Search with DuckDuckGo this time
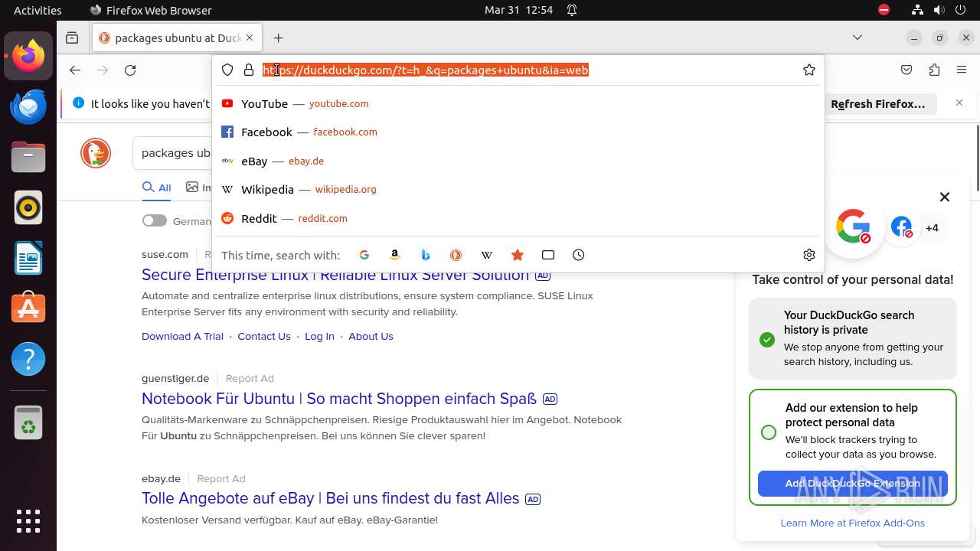The image size is (980, 551). coord(456,255)
